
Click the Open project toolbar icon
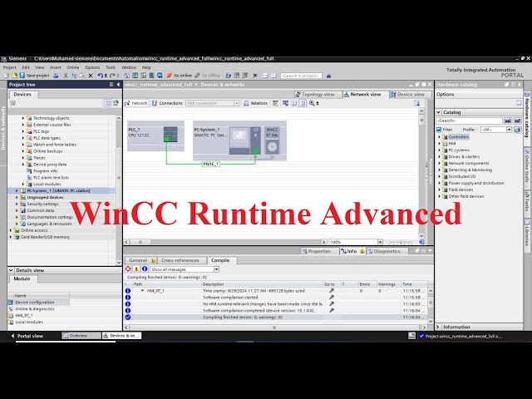tap(14, 76)
